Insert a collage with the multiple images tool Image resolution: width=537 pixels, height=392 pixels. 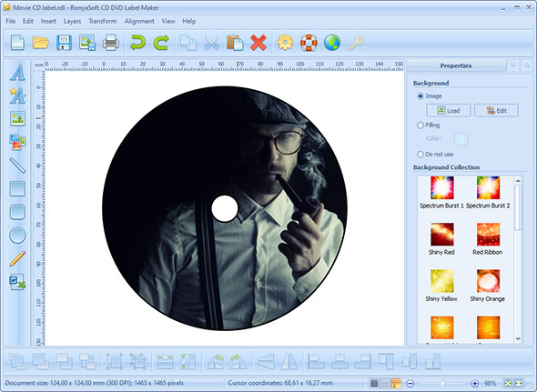[x=17, y=142]
